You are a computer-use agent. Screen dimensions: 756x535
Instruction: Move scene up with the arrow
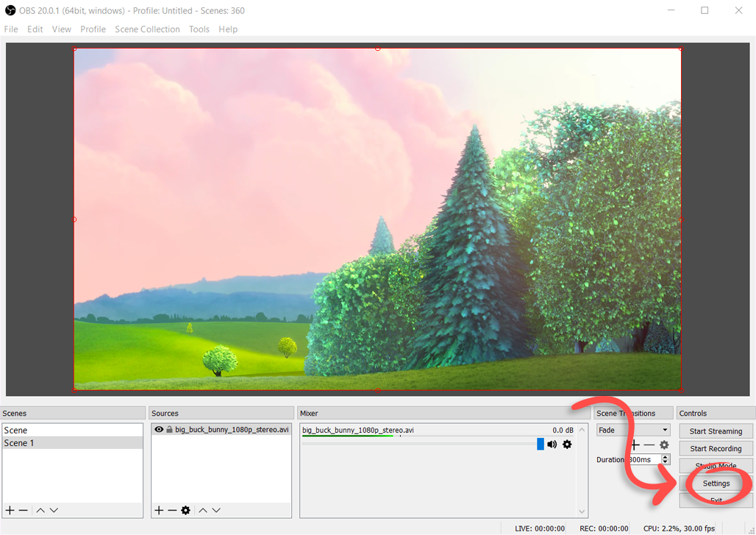tap(40, 510)
